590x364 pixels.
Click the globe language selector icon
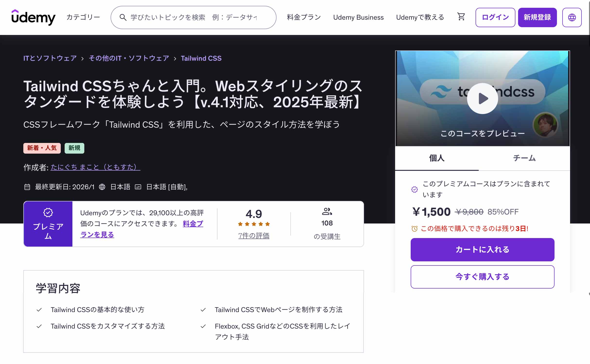(572, 17)
